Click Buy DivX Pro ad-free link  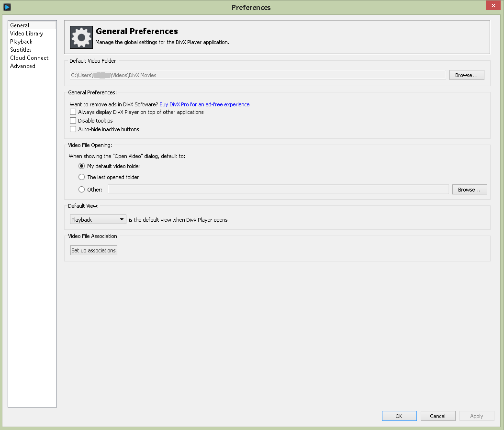click(204, 104)
